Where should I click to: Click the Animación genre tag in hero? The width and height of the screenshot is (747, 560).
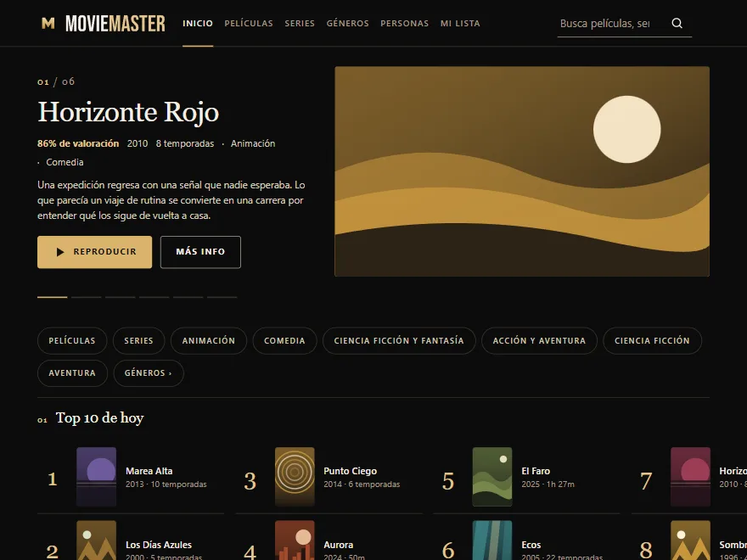click(253, 143)
